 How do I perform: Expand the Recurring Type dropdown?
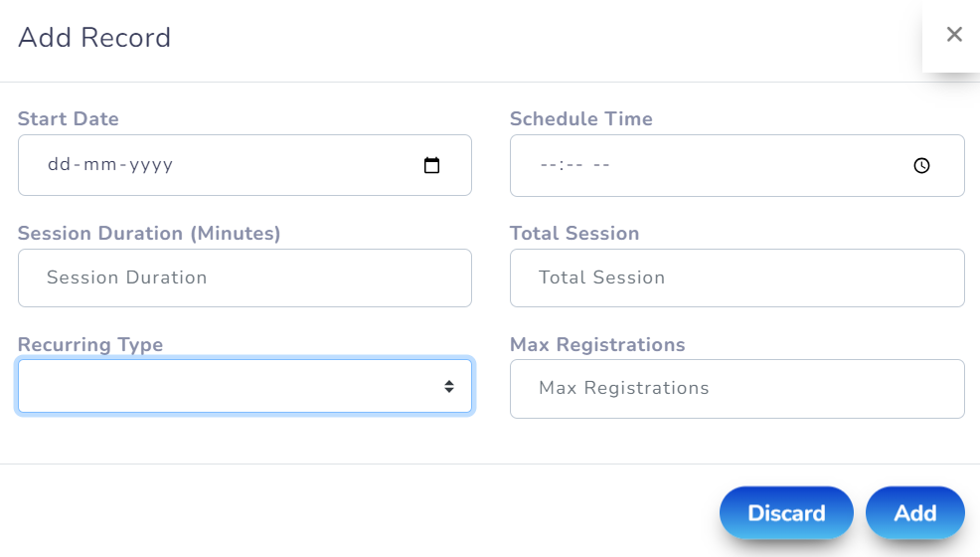coord(245,386)
